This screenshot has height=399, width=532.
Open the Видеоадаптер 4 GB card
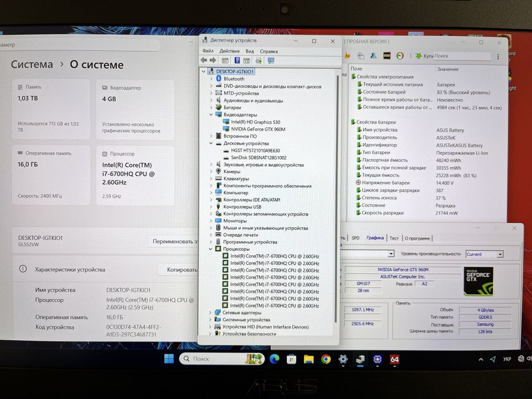[135, 109]
